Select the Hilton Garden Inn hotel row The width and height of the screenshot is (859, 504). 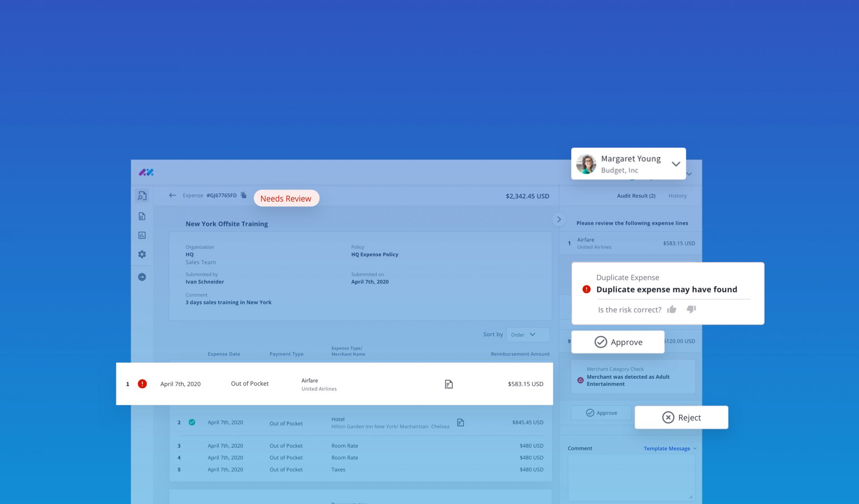pos(360,423)
